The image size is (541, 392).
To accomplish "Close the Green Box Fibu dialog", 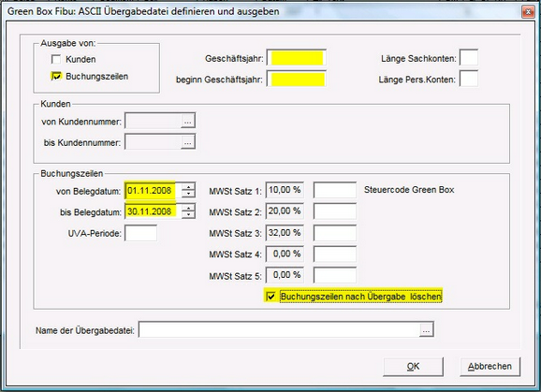I will (528, 12).
